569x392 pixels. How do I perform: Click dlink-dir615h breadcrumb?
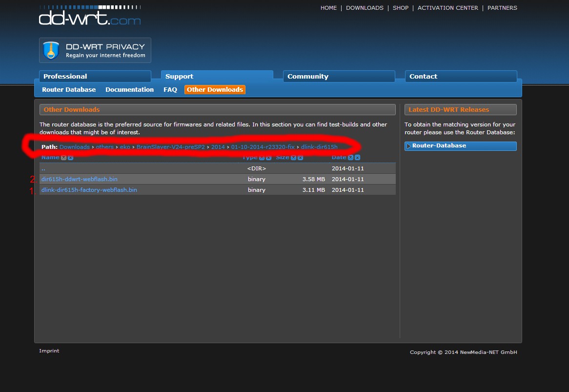point(319,147)
